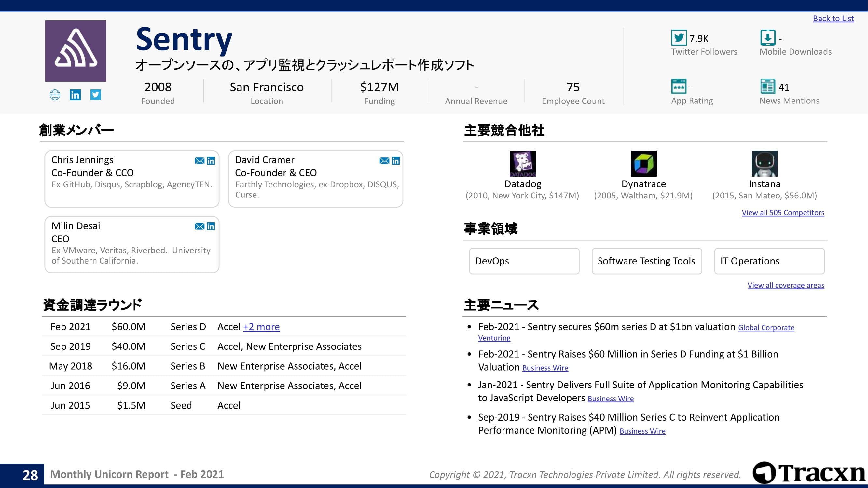
Task: Click the App Rating icon
Action: pos(679,87)
